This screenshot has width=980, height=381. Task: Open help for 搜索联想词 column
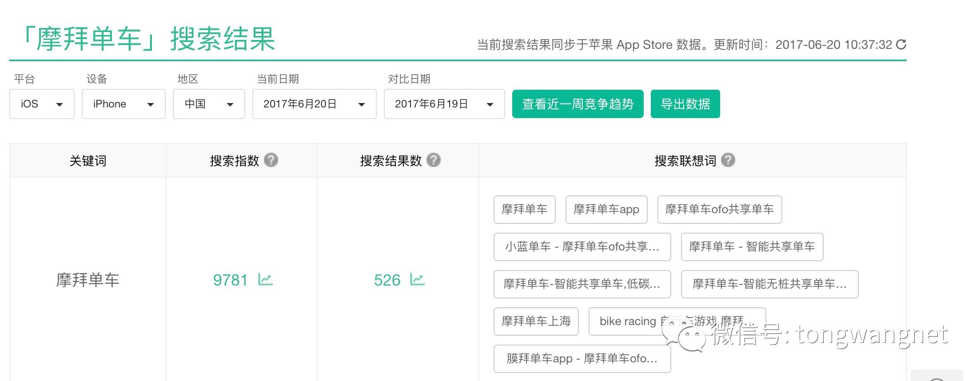728,160
